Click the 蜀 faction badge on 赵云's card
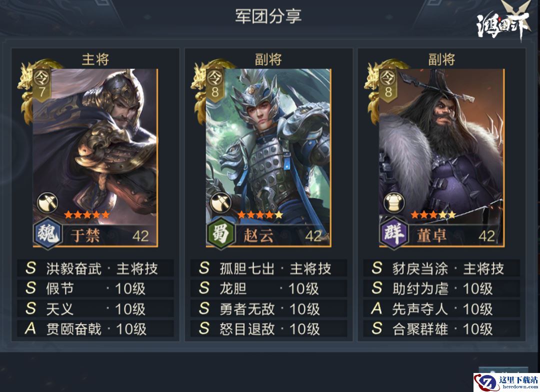The height and width of the screenshot is (392, 540). (221, 234)
